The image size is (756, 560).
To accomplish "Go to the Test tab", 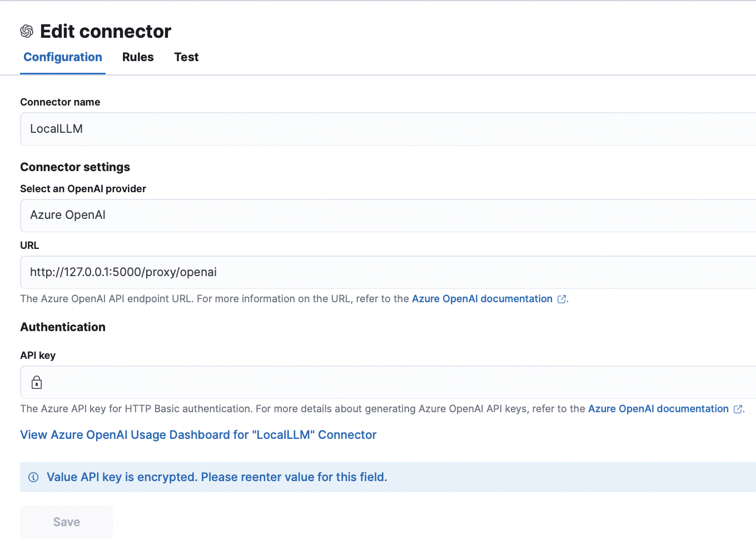I will [186, 57].
